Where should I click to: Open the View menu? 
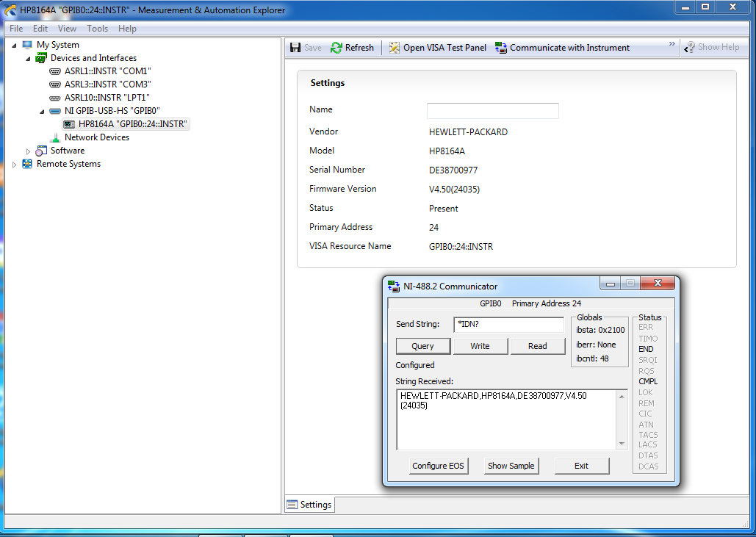[67, 29]
